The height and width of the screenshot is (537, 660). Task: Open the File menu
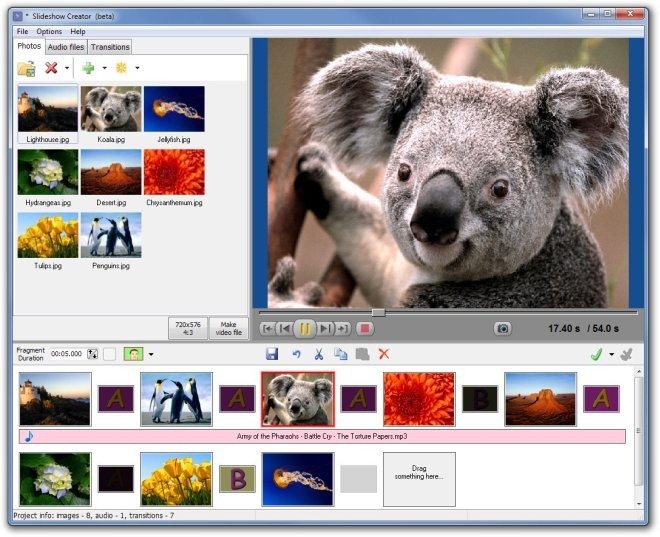(x=22, y=32)
